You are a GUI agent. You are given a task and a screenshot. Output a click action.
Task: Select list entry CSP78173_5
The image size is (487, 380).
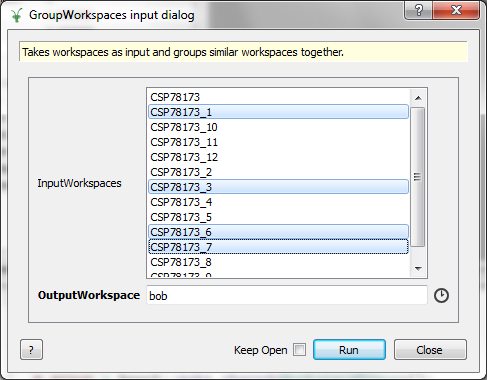click(279, 217)
